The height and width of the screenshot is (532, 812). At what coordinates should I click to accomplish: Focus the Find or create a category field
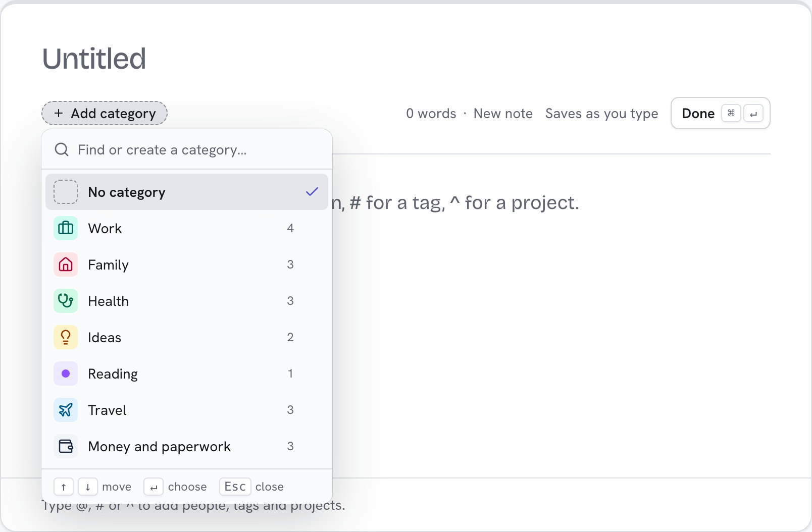187,149
